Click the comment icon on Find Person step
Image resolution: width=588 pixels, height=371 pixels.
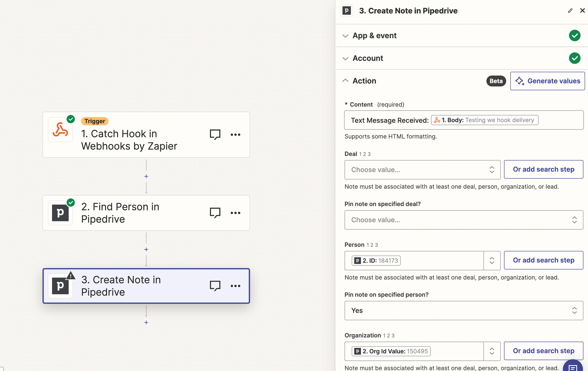coord(216,213)
